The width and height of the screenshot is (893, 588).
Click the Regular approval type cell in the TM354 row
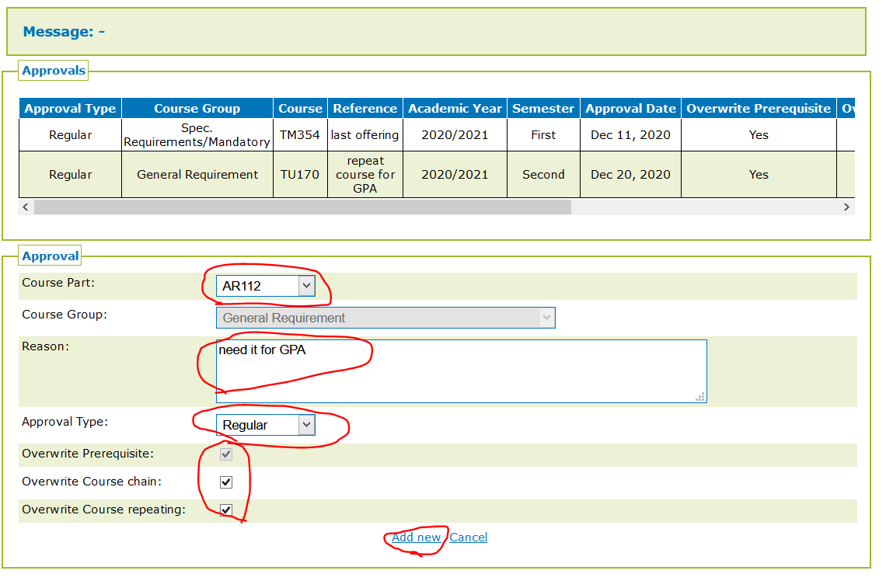point(70,135)
